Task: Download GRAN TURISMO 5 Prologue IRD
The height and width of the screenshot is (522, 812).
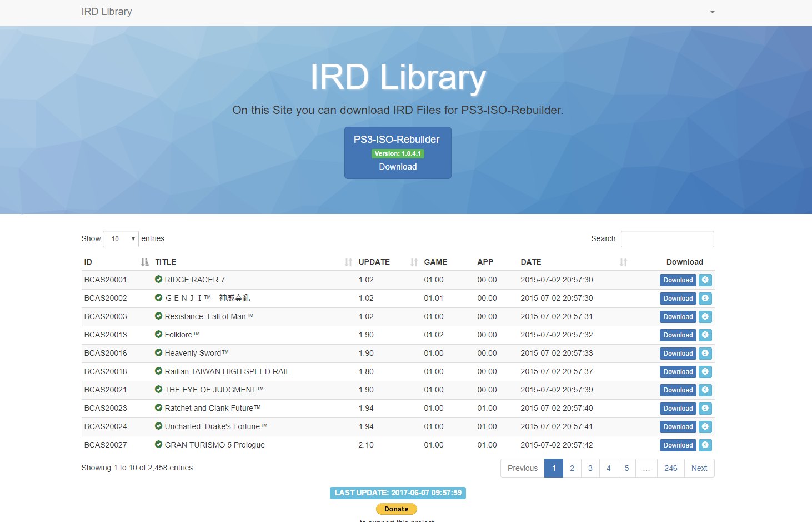Action: pyautogui.click(x=678, y=445)
